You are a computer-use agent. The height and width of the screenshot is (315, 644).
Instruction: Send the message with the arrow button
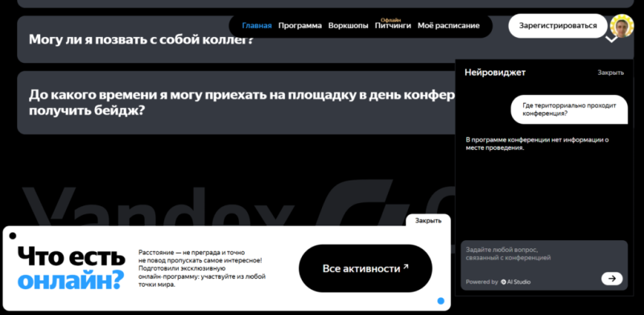pos(612,279)
